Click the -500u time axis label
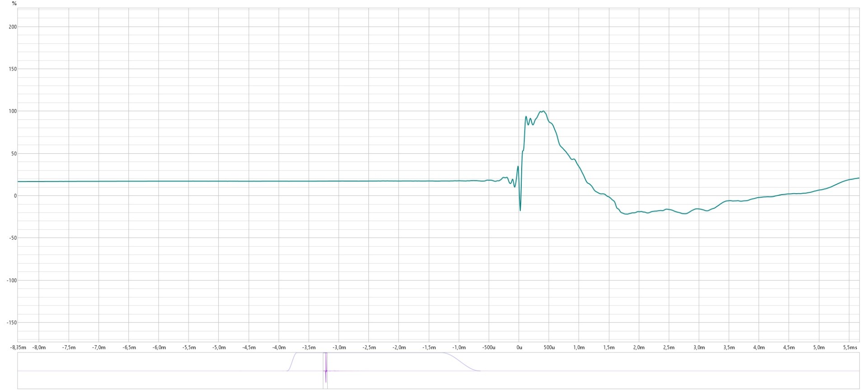This screenshot has width=868, height=390. point(489,347)
